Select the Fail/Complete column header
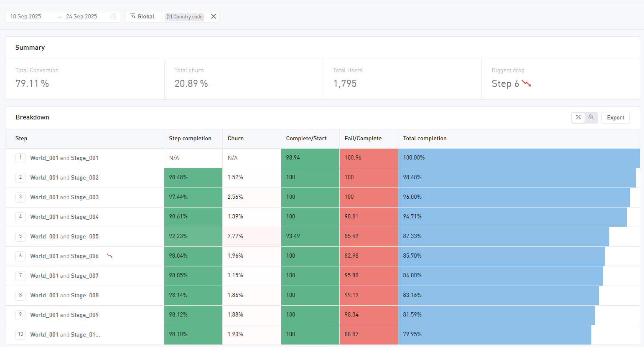The width and height of the screenshot is (644, 347). (x=363, y=139)
